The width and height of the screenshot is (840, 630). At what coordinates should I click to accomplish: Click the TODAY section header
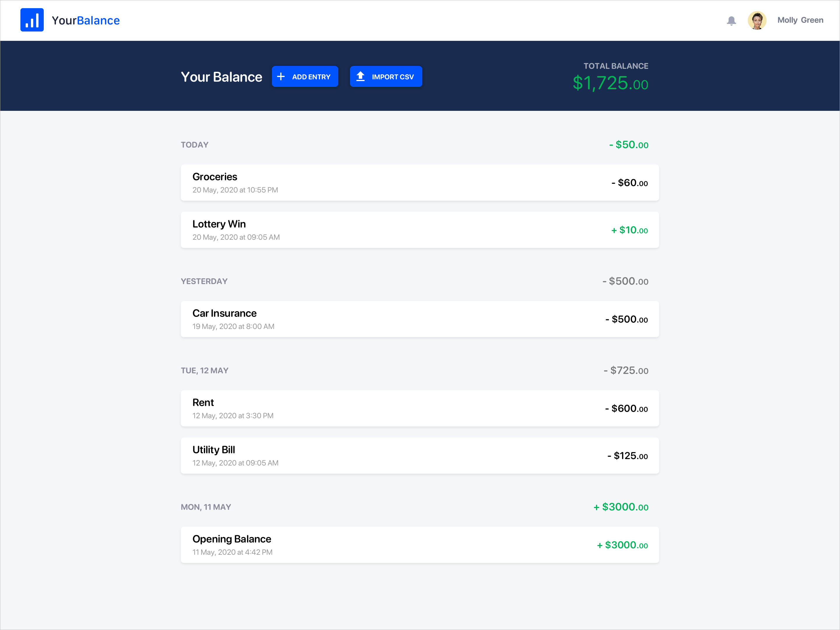[x=195, y=145]
